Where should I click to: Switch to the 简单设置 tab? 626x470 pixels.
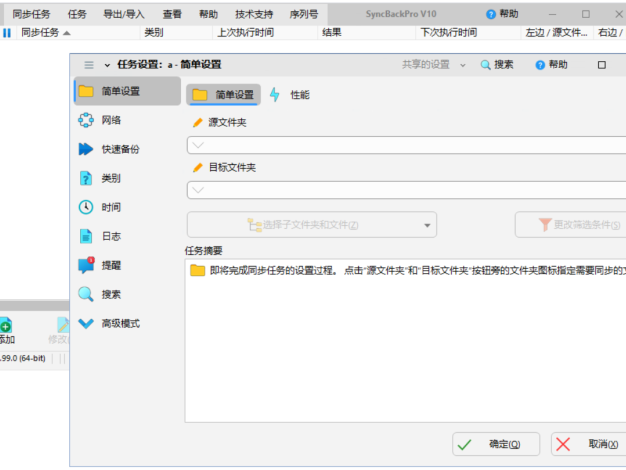click(224, 95)
